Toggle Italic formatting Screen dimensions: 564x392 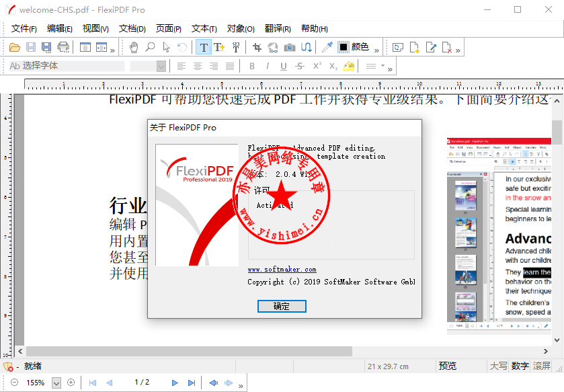(x=268, y=66)
